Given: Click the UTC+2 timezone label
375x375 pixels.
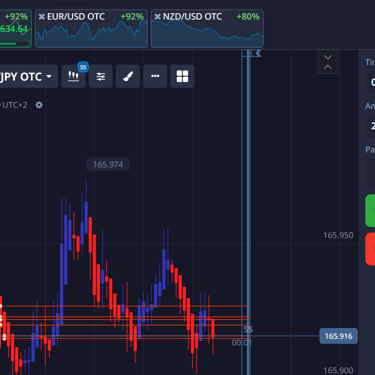Looking at the screenshot, I should [x=15, y=105].
